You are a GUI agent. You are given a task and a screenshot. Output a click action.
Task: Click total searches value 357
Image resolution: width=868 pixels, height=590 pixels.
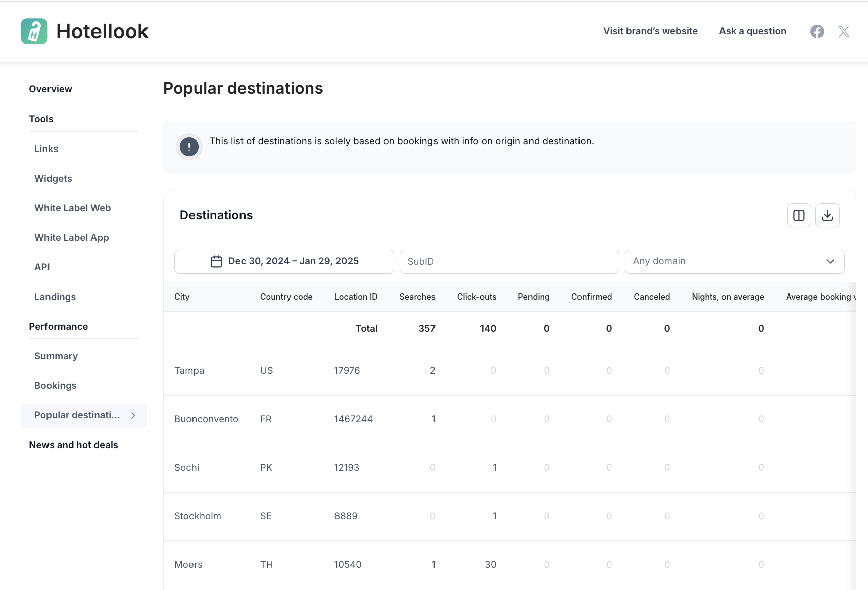click(427, 329)
